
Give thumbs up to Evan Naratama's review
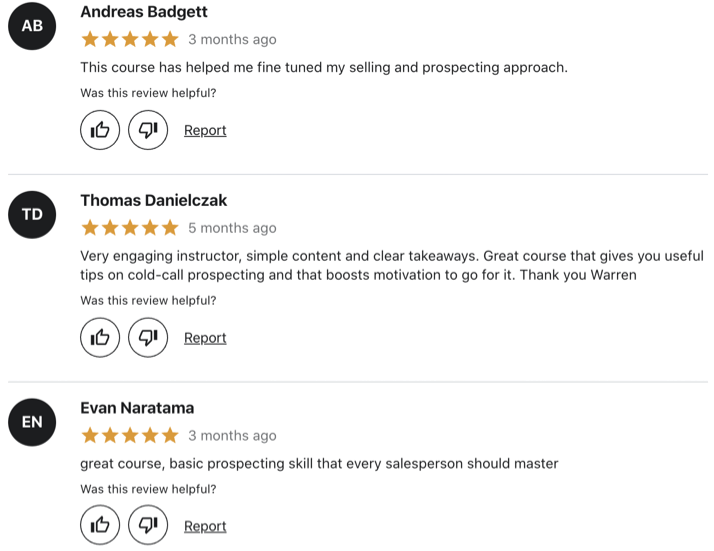point(100,525)
